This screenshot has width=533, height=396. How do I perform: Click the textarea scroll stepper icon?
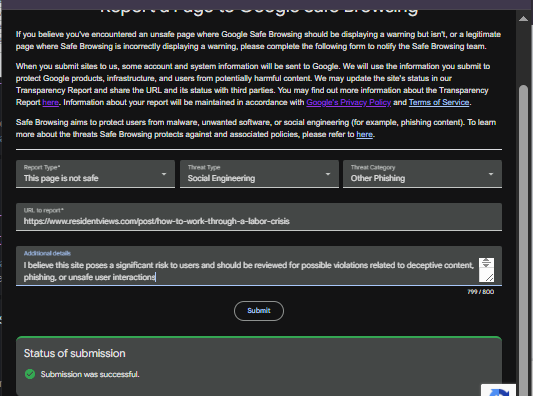(486, 263)
